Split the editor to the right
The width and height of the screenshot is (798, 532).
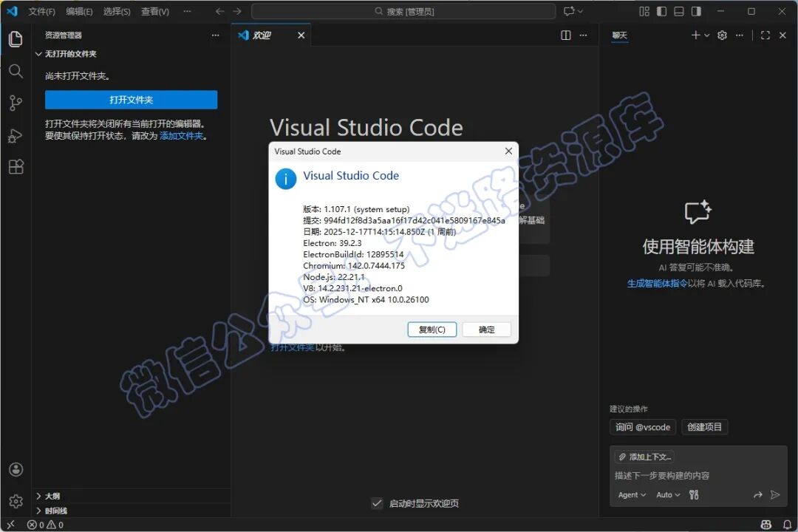click(x=565, y=35)
